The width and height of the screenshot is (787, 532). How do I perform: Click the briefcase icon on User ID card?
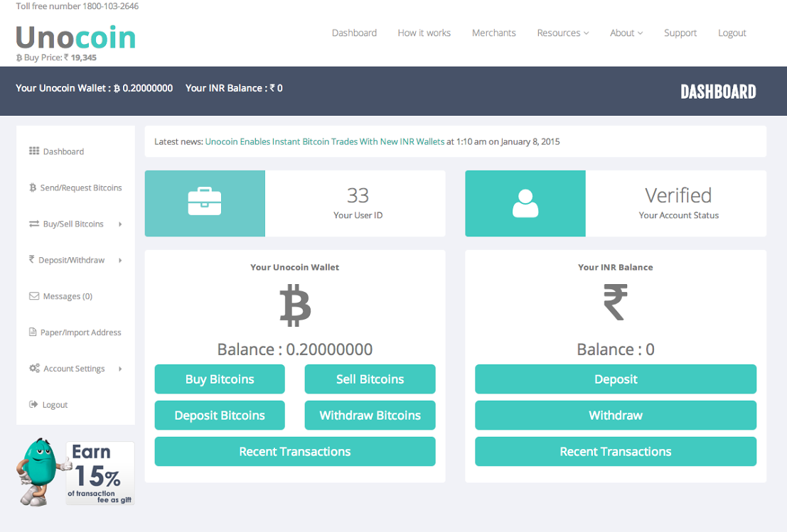[205, 201]
